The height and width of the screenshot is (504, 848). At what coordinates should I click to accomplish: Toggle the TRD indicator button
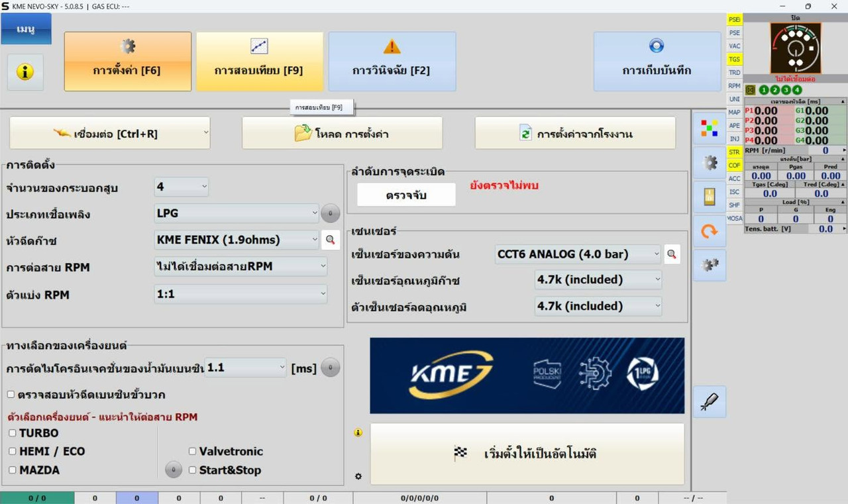pyautogui.click(x=735, y=72)
